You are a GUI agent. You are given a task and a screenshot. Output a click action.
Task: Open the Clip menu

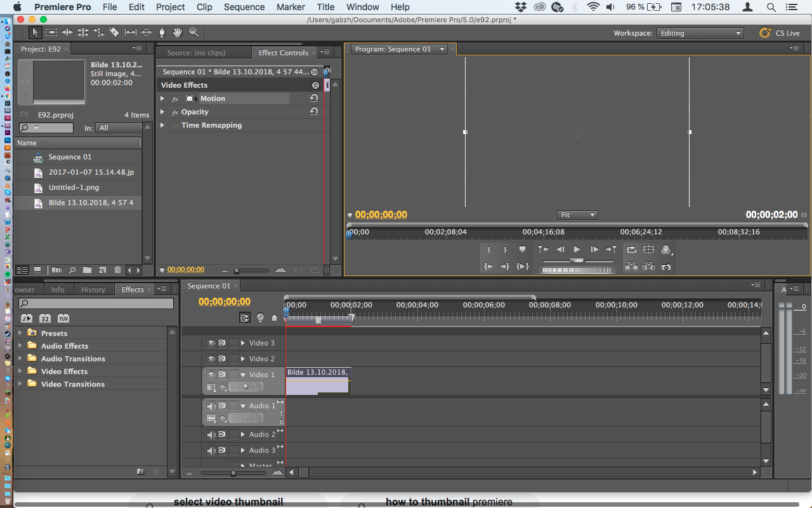204,7
